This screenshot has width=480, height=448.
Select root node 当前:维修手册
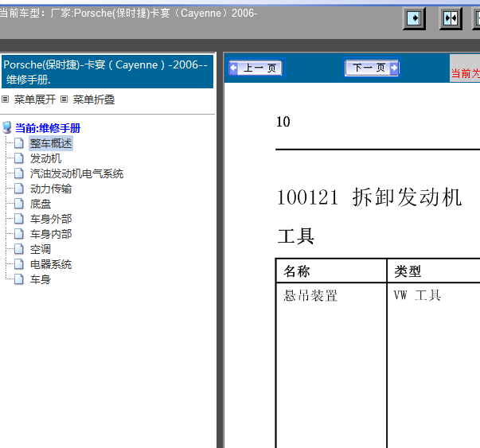click(48, 128)
